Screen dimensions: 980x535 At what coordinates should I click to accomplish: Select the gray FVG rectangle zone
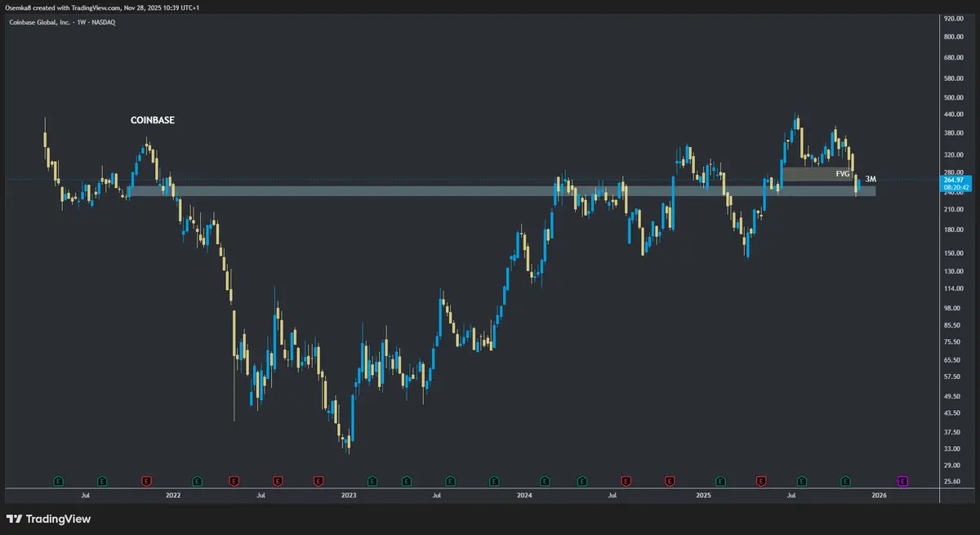point(817,174)
